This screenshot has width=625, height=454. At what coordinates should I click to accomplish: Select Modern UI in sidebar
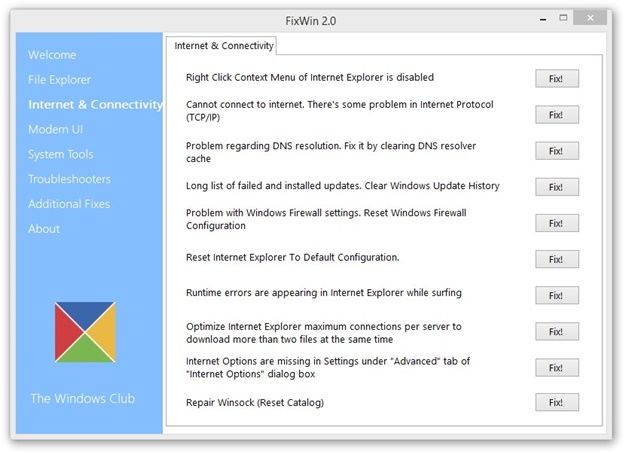tap(55, 130)
